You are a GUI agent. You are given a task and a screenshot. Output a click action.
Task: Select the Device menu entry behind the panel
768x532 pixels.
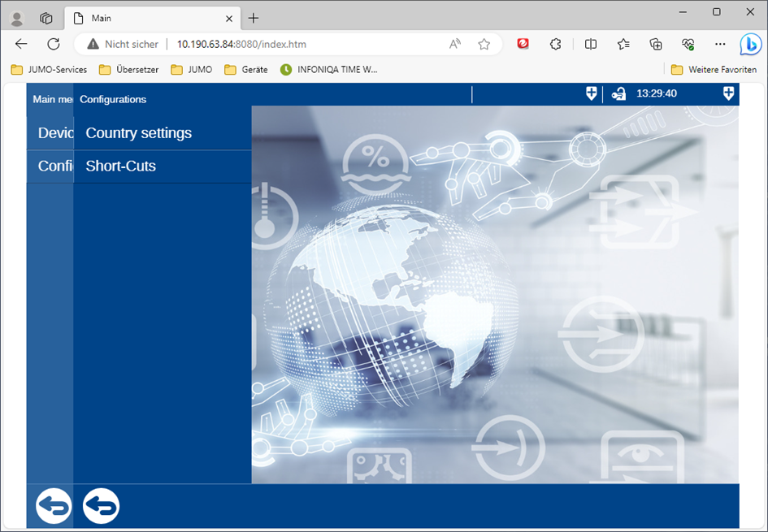[x=50, y=133]
